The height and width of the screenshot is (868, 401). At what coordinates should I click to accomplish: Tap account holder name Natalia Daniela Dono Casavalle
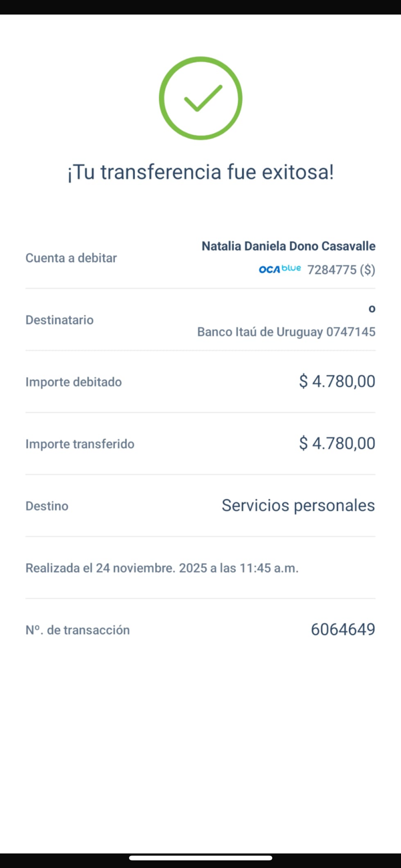click(288, 246)
